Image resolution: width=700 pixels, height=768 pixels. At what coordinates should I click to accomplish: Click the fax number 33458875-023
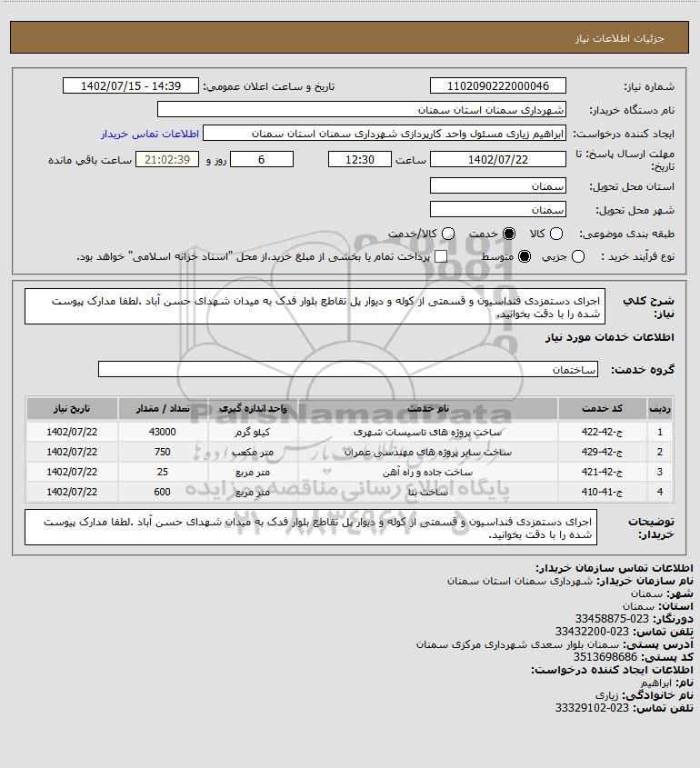(612, 619)
